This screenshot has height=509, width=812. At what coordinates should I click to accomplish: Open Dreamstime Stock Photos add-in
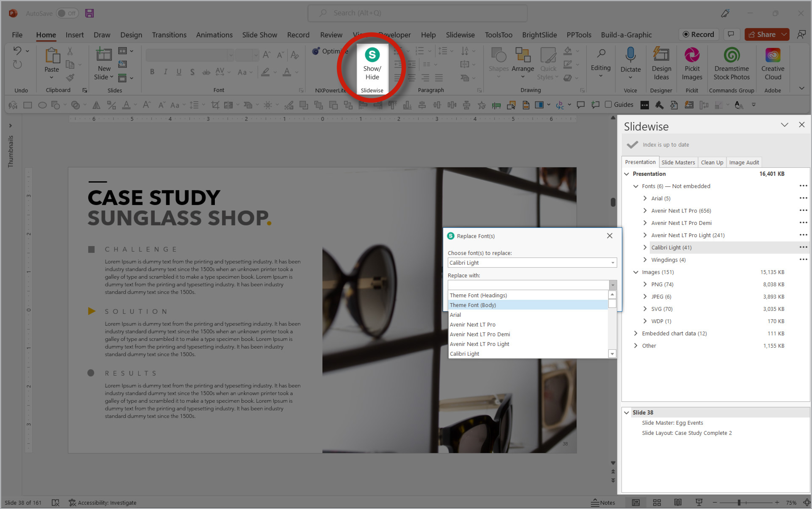732,64
